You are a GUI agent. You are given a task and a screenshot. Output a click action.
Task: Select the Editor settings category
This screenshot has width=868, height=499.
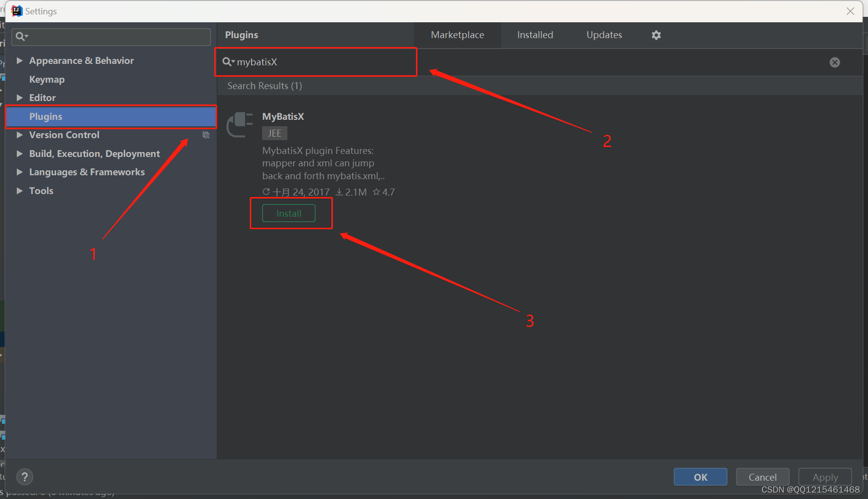click(x=43, y=98)
